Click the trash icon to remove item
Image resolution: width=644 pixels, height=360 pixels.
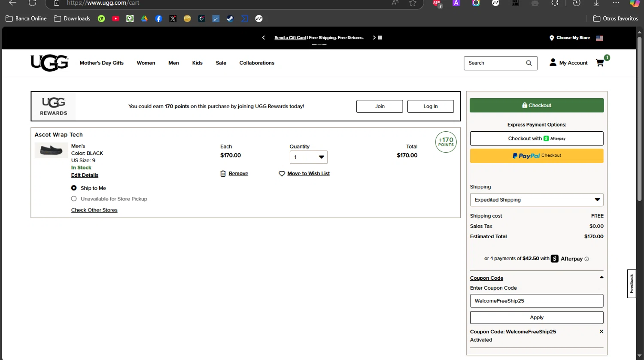pos(223,174)
